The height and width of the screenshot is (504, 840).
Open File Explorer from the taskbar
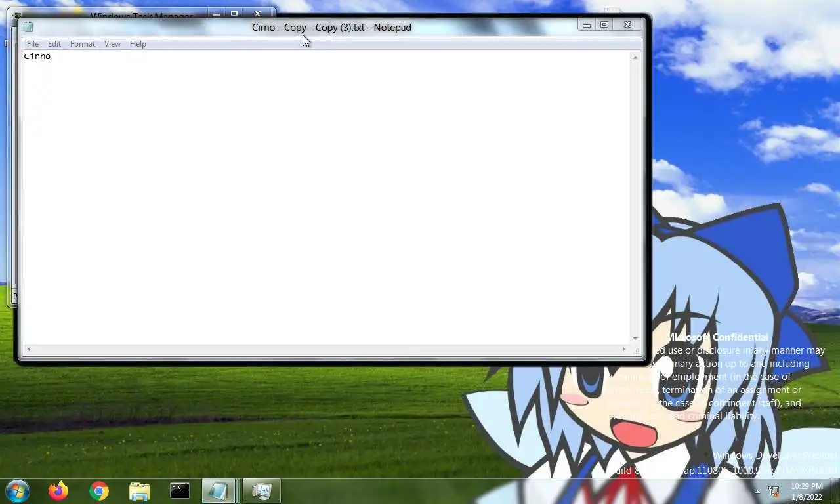click(x=140, y=491)
